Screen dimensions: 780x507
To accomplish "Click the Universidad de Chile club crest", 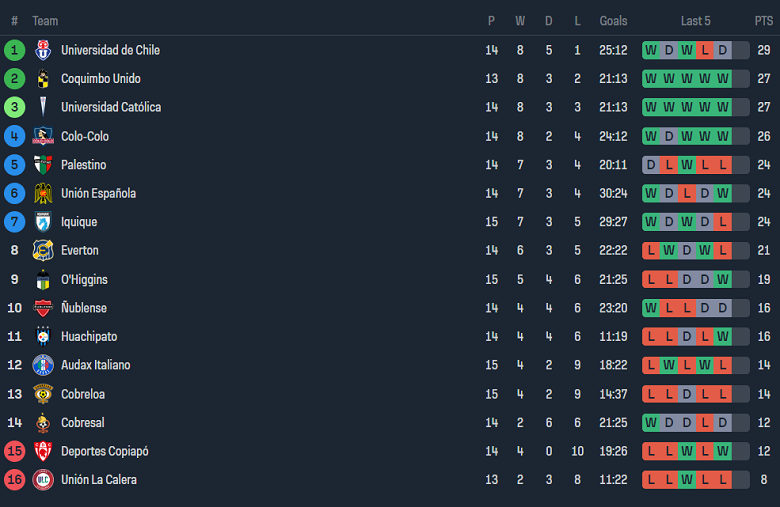I will pos(43,50).
